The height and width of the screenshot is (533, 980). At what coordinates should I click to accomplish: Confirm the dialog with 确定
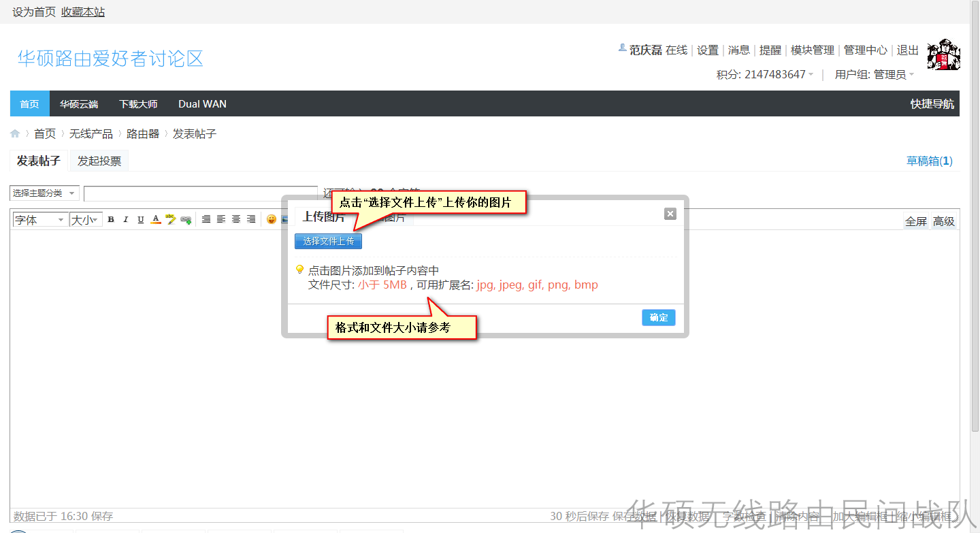click(x=659, y=317)
